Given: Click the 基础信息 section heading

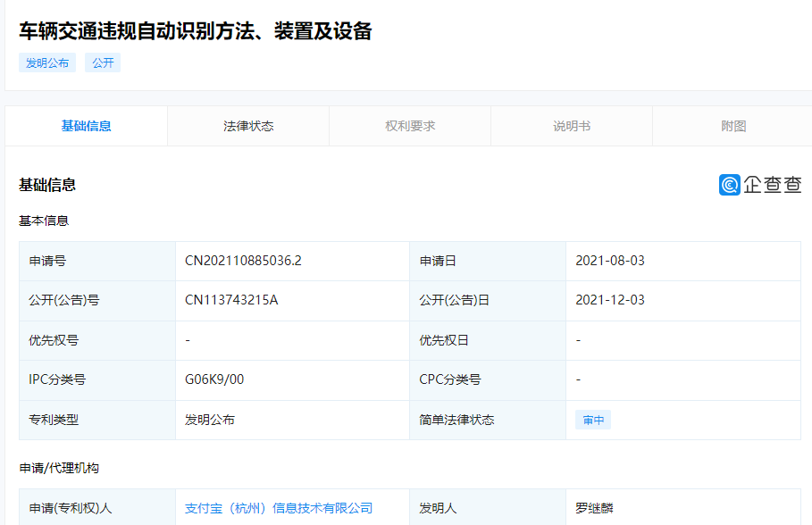Looking at the screenshot, I should point(47,185).
